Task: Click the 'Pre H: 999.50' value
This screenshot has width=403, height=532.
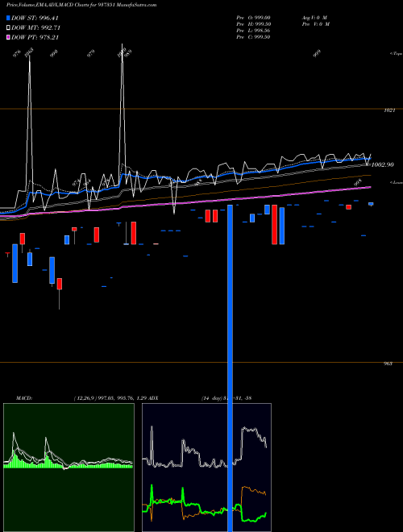Action: tap(253, 24)
